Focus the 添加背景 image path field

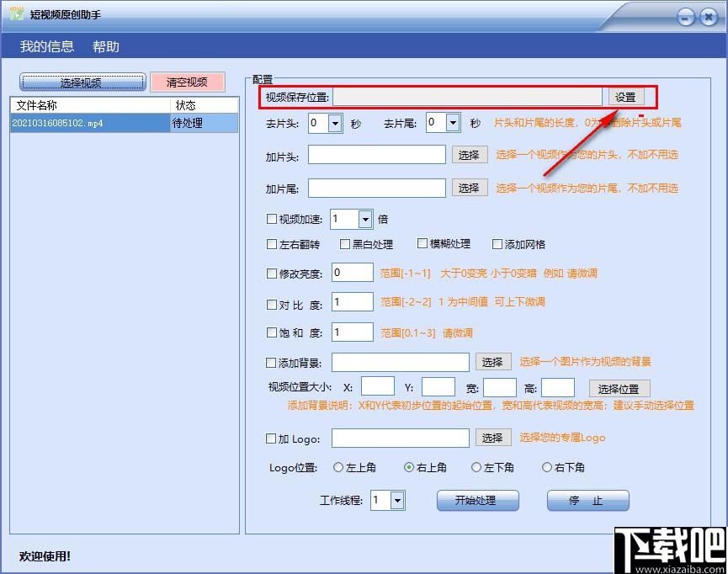(401, 362)
